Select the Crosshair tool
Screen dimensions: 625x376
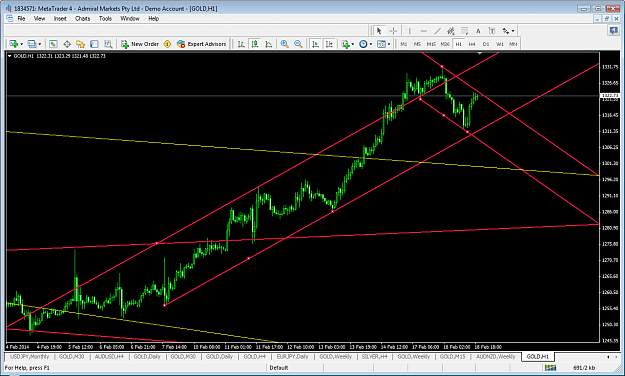click(393, 31)
